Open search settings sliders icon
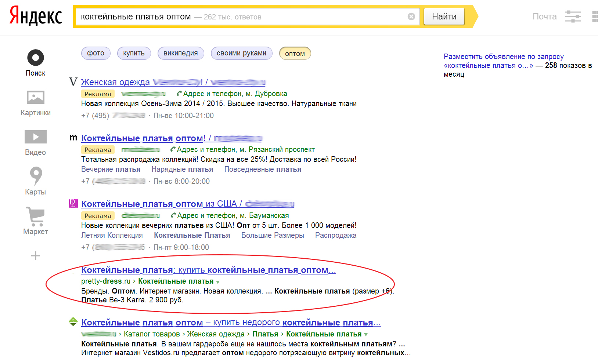 click(x=573, y=17)
